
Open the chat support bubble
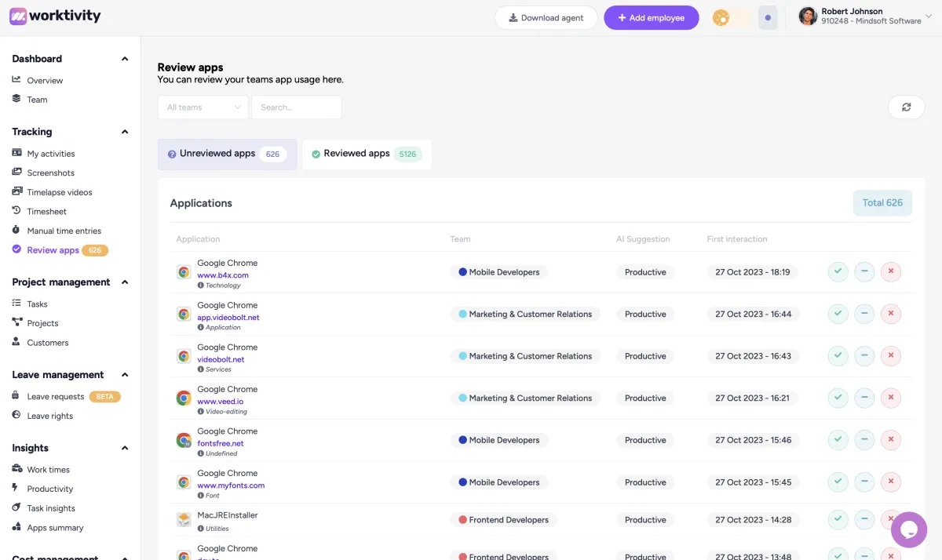pos(909,530)
